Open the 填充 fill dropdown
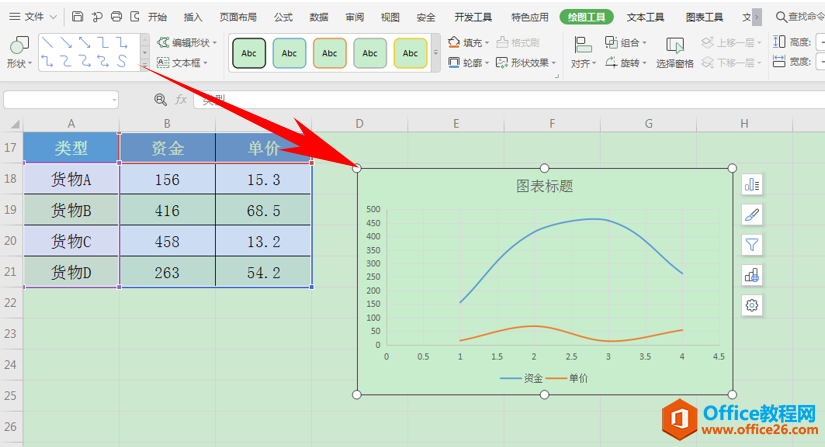The width and height of the screenshot is (825, 447). (468, 42)
